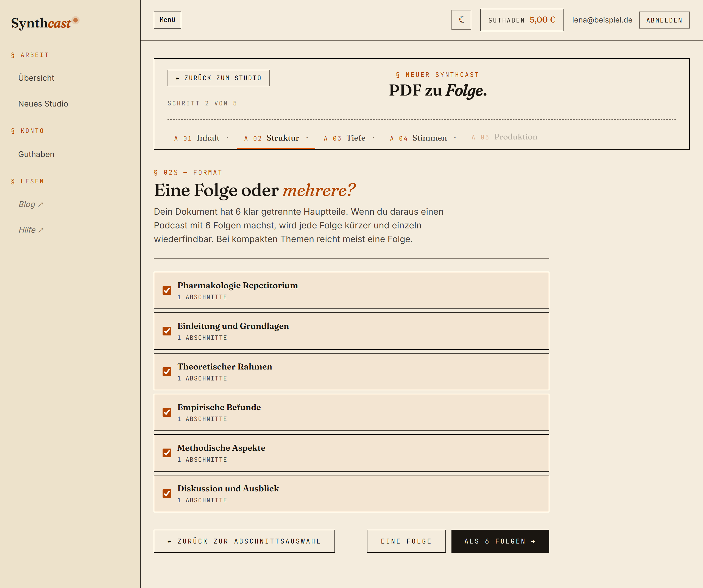
Task: Click the Abmelden button
Action: [x=664, y=20]
